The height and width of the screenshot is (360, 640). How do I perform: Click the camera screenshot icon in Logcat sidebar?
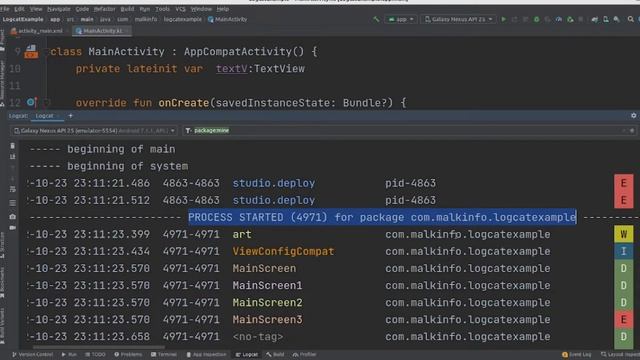[13, 216]
